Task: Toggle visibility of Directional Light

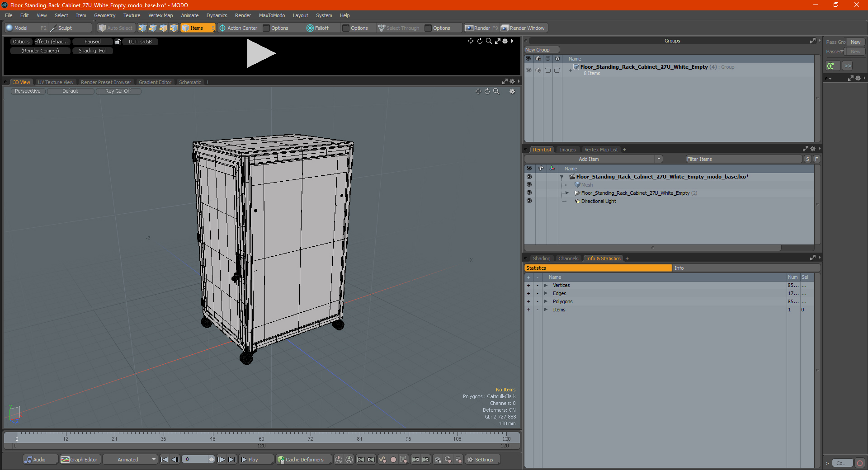Action: [529, 201]
